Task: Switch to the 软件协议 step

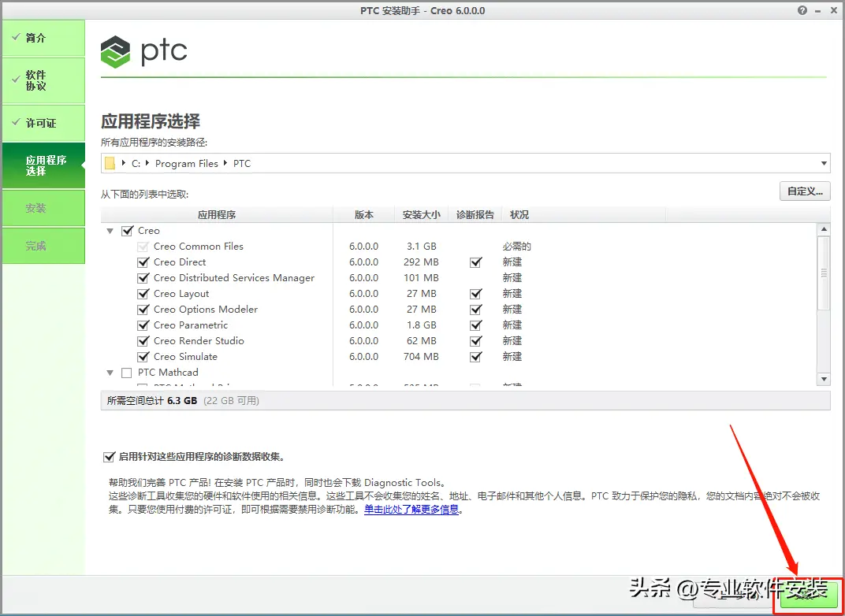Action: click(43, 81)
